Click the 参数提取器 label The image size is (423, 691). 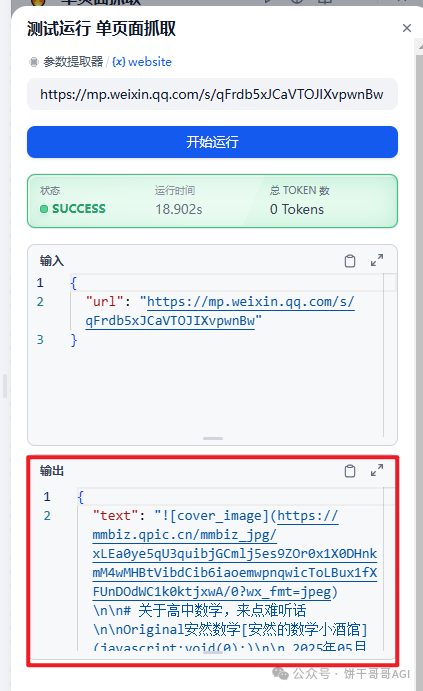click(73, 62)
